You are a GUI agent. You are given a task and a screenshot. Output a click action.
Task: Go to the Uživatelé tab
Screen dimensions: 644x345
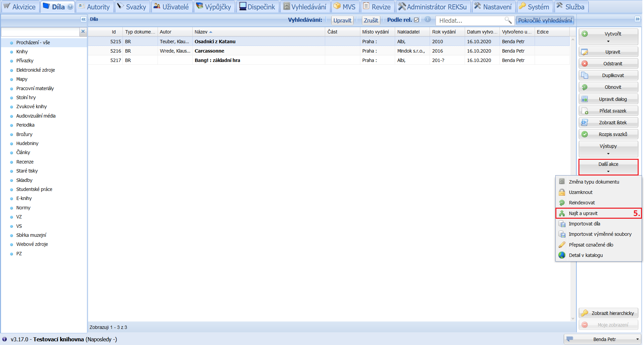[172, 7]
